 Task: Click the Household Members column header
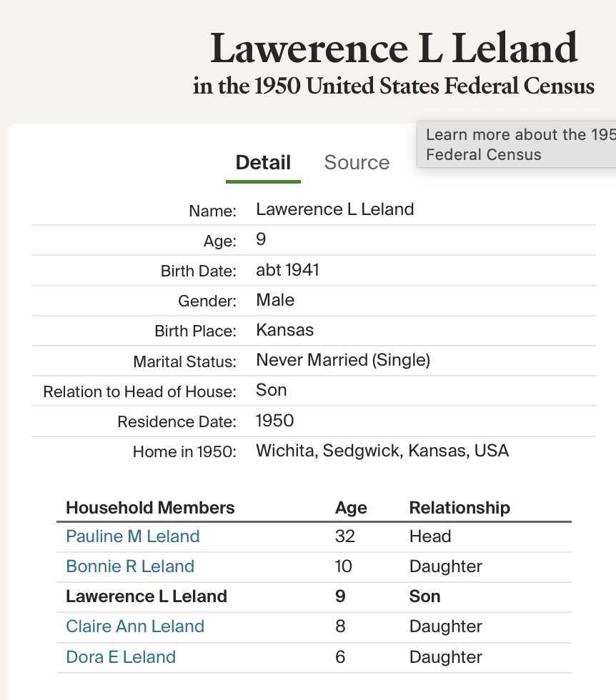tap(150, 508)
